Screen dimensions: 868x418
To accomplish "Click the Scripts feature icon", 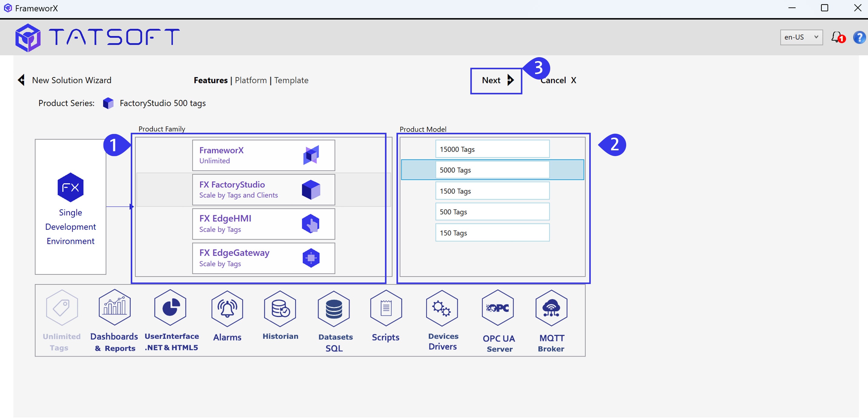I will coord(386,308).
